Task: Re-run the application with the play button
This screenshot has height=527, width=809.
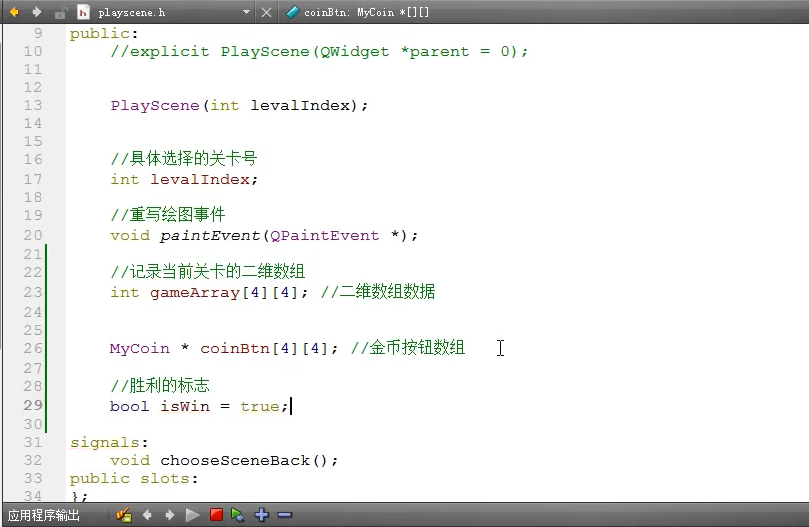Action: pyautogui.click(x=192, y=515)
